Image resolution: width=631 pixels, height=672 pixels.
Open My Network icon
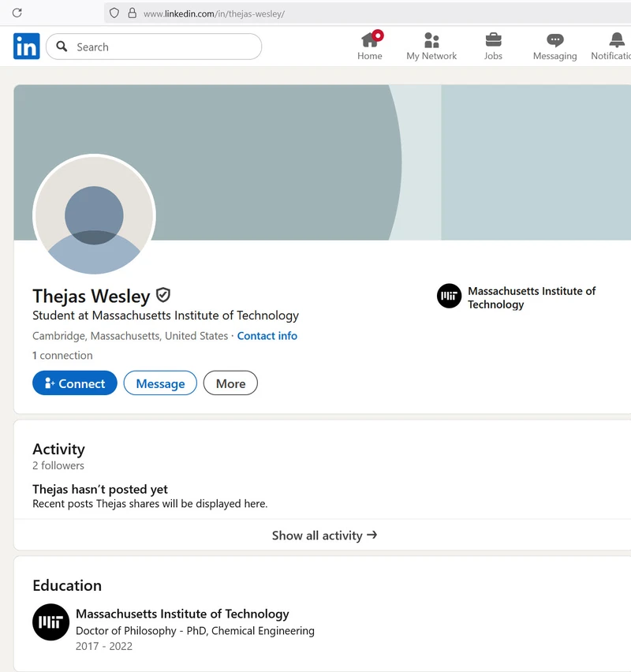pyautogui.click(x=431, y=40)
